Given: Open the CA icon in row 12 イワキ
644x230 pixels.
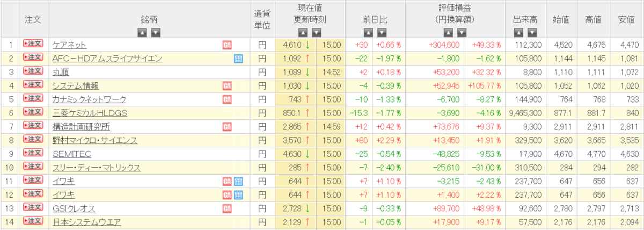Looking at the screenshot, I should [x=227, y=195].
